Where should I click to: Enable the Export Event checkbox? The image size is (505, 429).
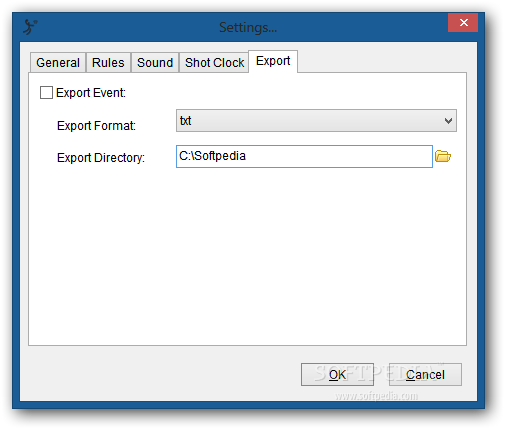pos(46,92)
